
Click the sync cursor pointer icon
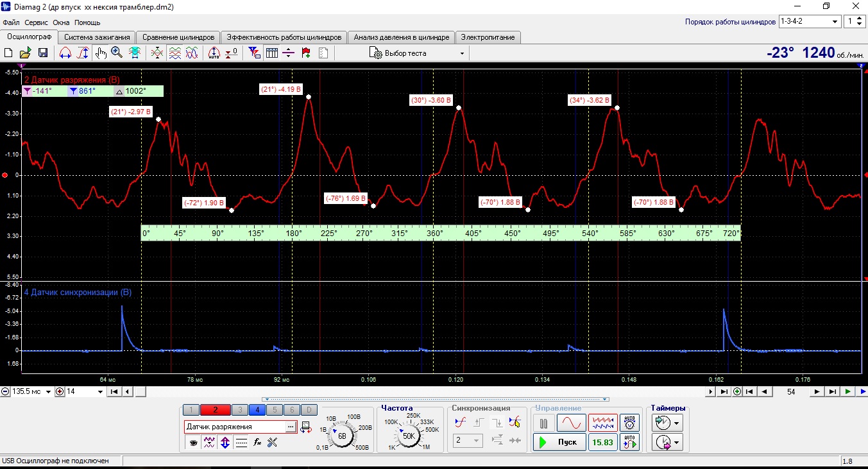point(514,422)
